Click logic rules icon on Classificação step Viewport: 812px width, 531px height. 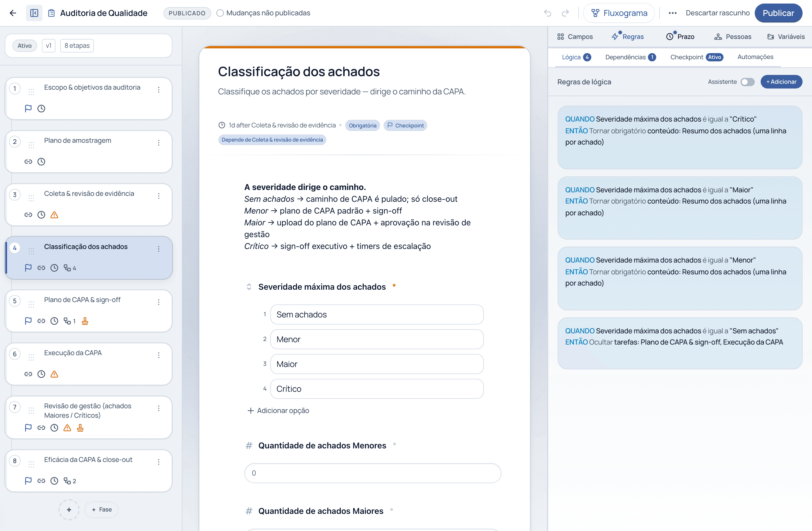(67, 268)
